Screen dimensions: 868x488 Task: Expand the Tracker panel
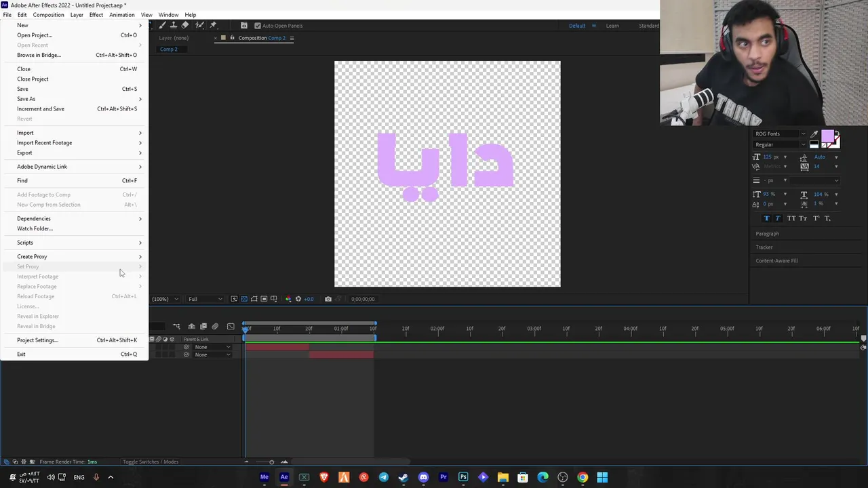pyautogui.click(x=764, y=247)
